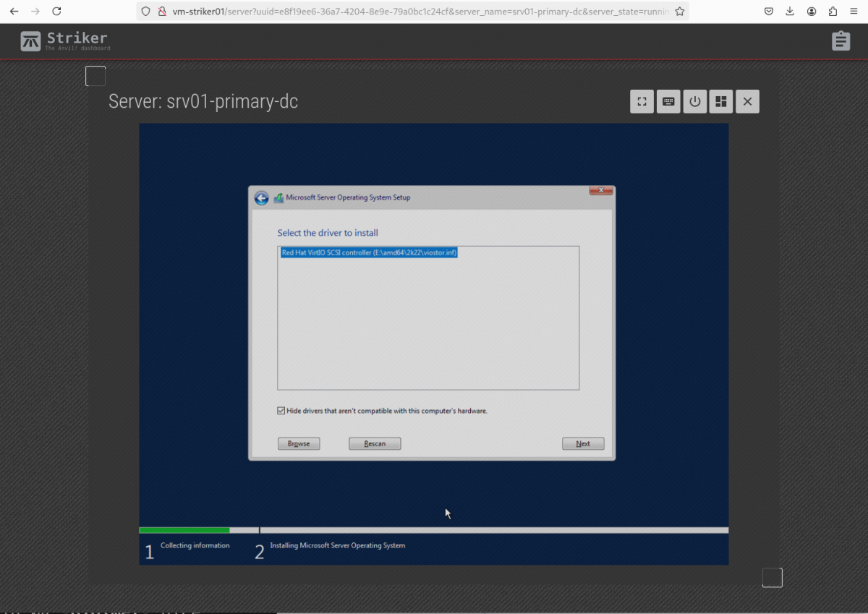Click Next to install the driver

click(582, 443)
